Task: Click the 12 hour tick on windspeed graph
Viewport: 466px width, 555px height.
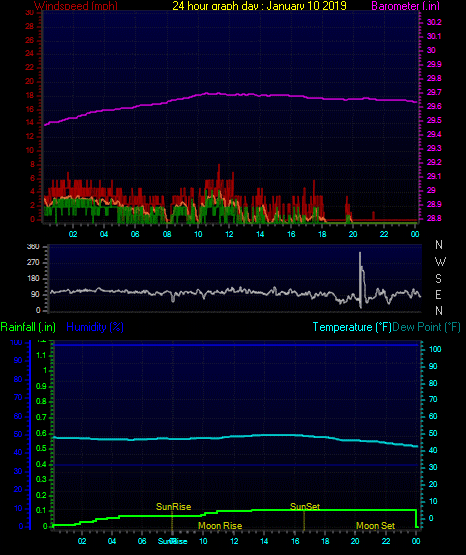Action: (229, 234)
